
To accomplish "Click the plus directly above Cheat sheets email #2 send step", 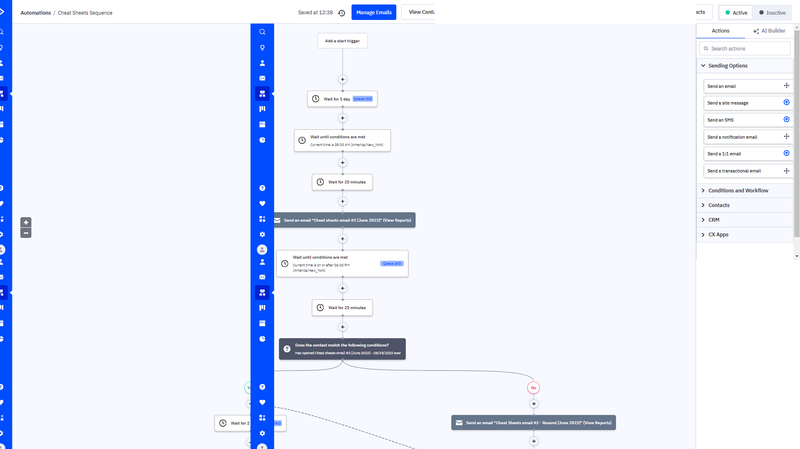I will (x=342, y=201).
